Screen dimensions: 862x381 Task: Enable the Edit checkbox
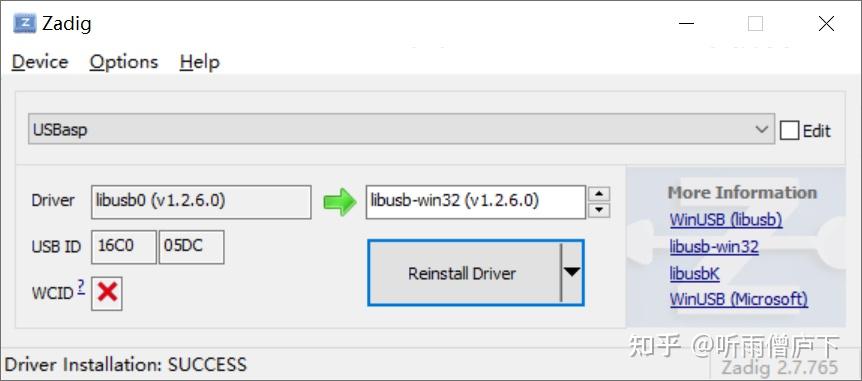pyautogui.click(x=789, y=131)
